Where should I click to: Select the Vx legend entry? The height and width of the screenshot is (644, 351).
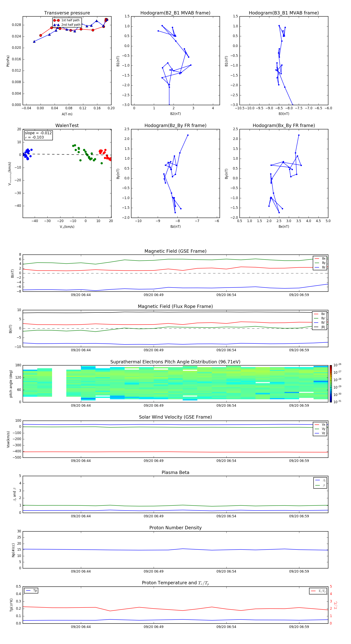[320, 424]
